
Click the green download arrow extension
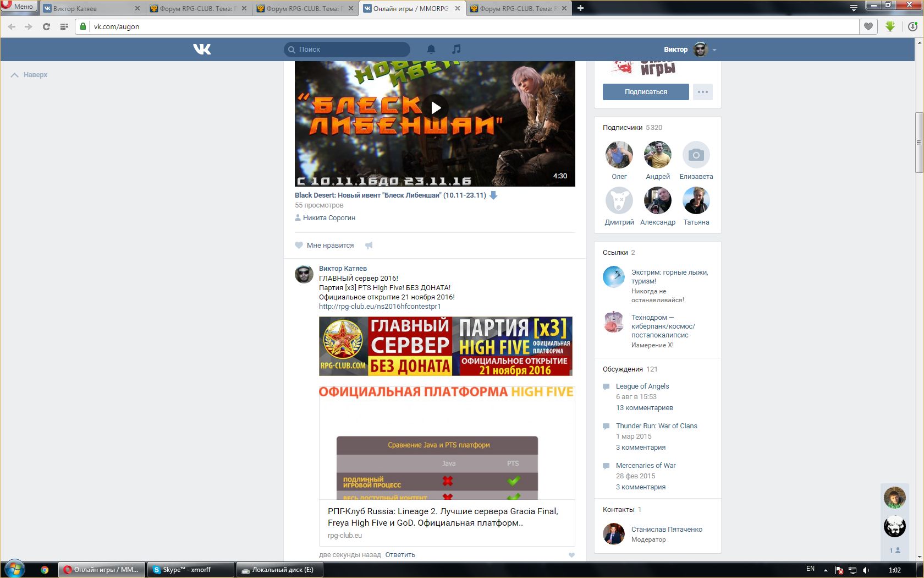coord(890,26)
